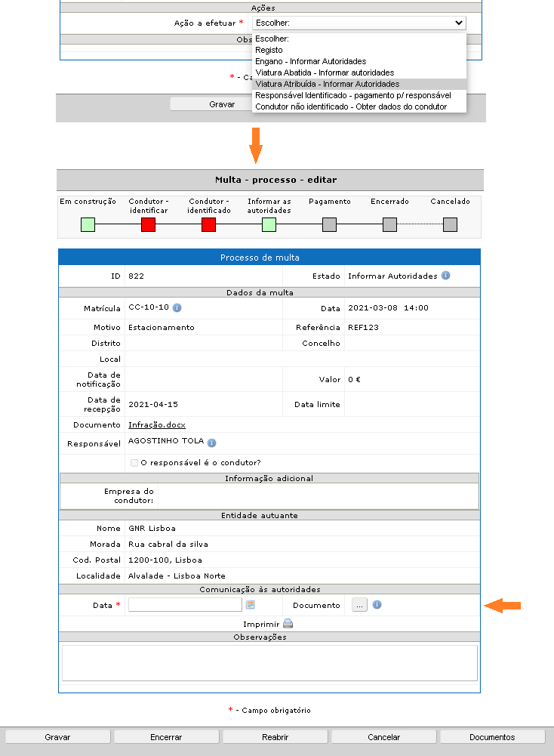Choose 'Engano - Informar Autoridades' option
This screenshot has width=554, height=756.
[x=310, y=61]
